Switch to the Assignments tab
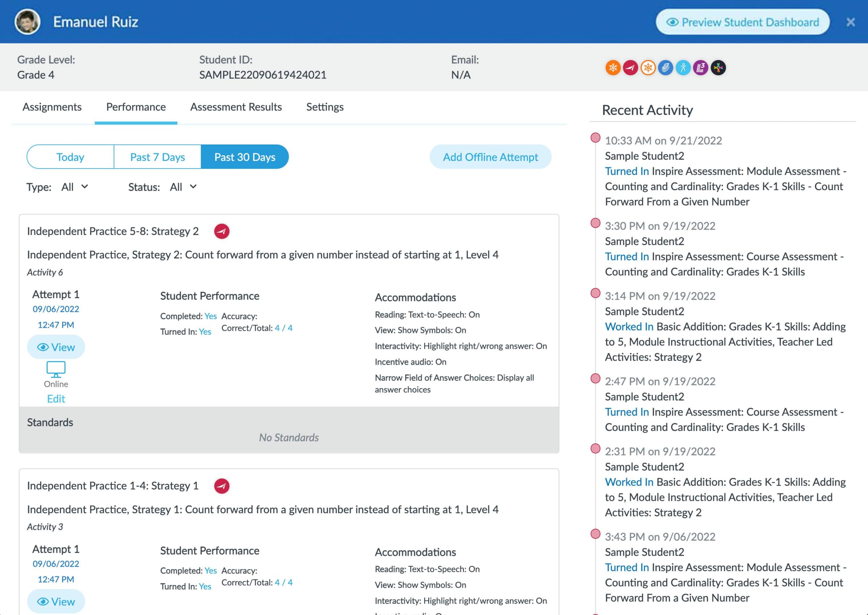This screenshot has width=868, height=615. click(x=52, y=106)
